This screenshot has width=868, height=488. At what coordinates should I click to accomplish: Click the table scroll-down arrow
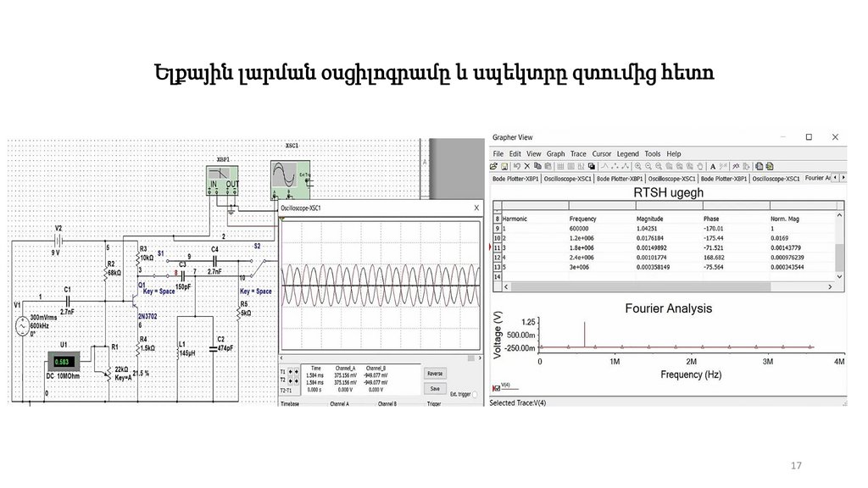click(840, 276)
